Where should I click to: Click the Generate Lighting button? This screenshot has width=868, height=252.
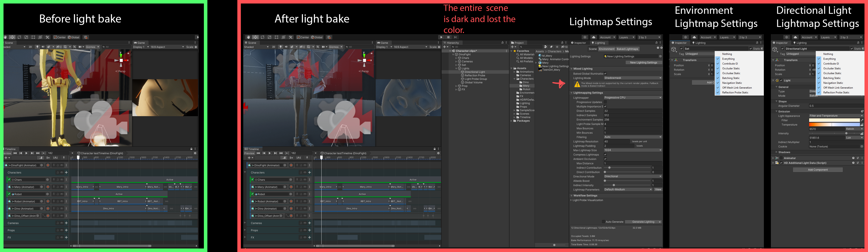click(643, 222)
